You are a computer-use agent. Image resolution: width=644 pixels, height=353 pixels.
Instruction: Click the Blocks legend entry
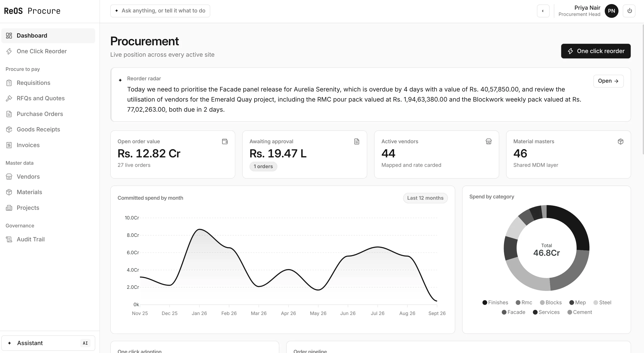click(x=551, y=303)
